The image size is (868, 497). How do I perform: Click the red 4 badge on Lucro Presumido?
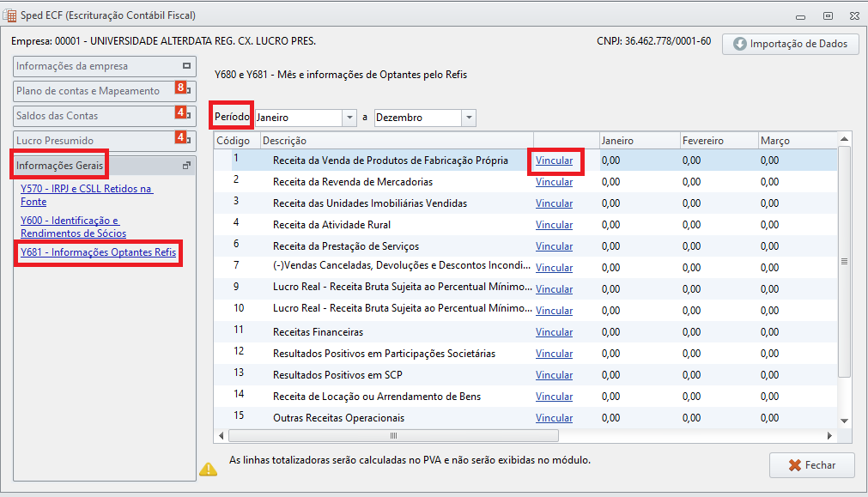[x=180, y=136]
